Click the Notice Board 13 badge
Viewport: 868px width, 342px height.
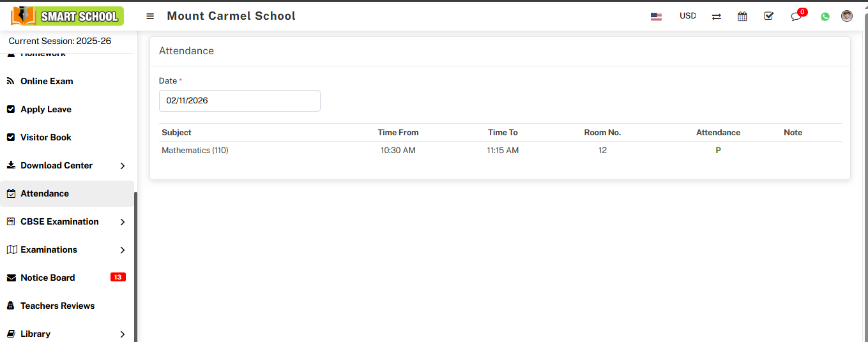[x=118, y=277]
